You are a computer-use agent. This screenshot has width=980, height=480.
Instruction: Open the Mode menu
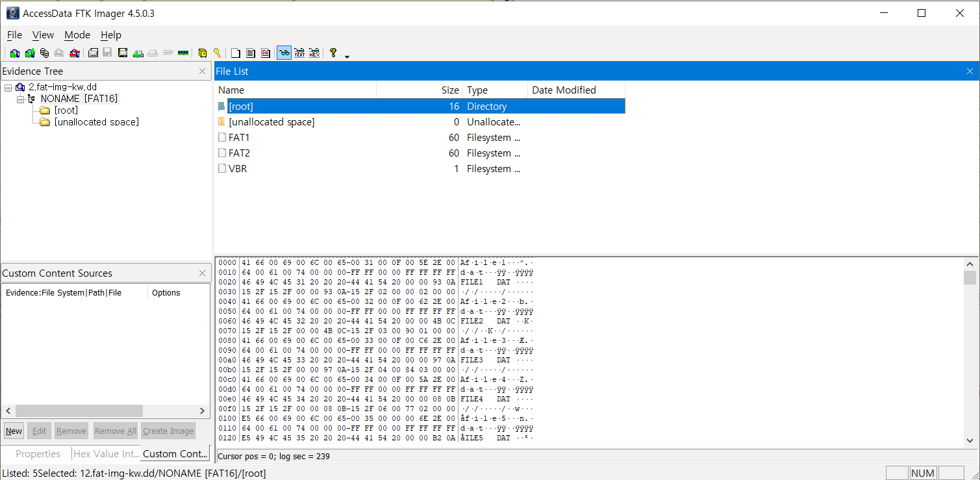(77, 35)
